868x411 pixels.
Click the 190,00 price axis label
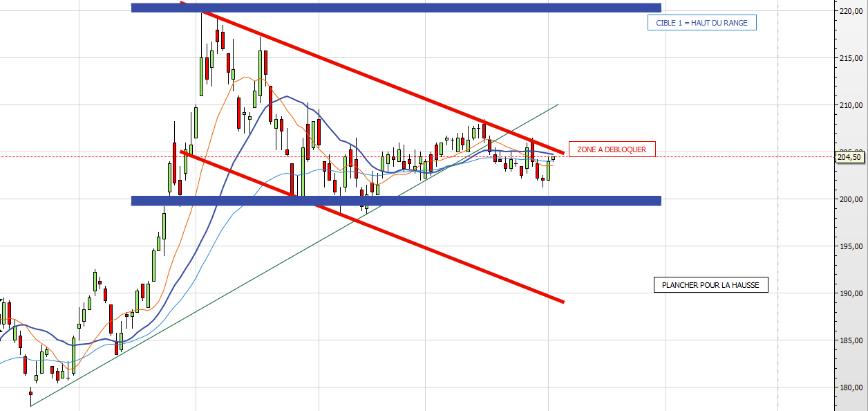coord(850,293)
